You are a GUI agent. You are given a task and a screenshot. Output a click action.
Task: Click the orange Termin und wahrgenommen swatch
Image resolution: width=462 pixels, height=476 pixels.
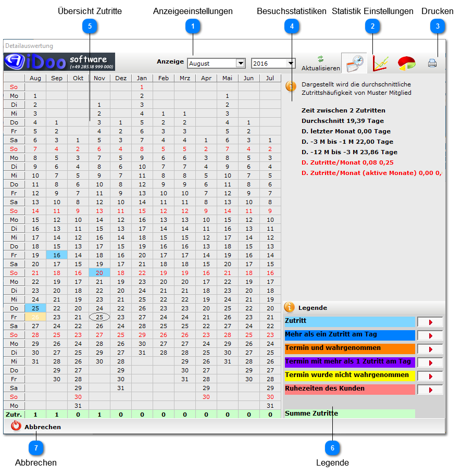tap(349, 349)
